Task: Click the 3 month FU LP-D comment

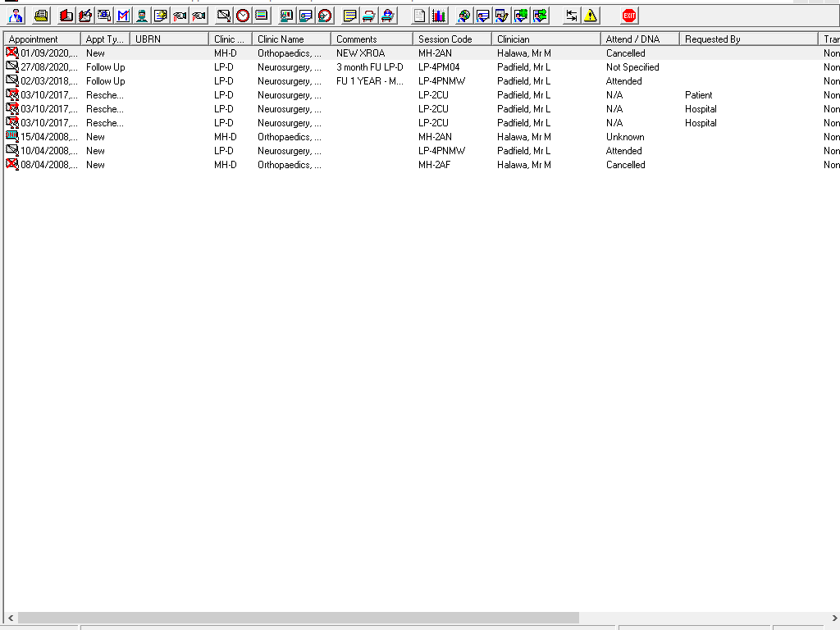Action: tap(370, 67)
